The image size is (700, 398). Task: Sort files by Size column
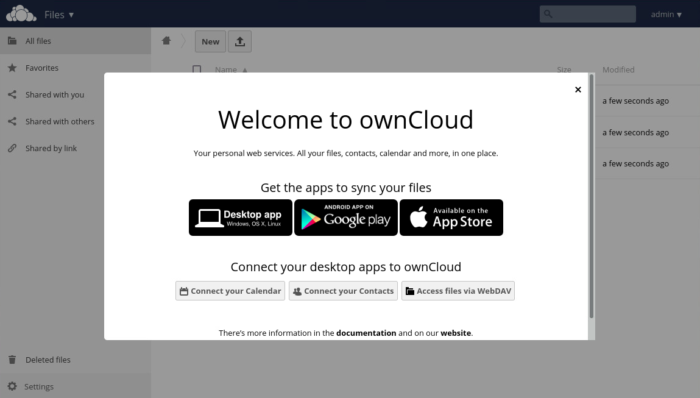click(x=564, y=70)
